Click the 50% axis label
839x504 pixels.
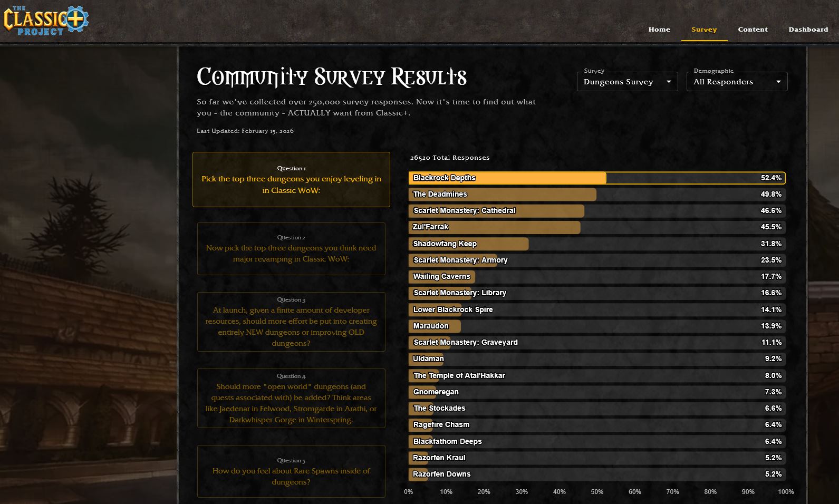597,492
